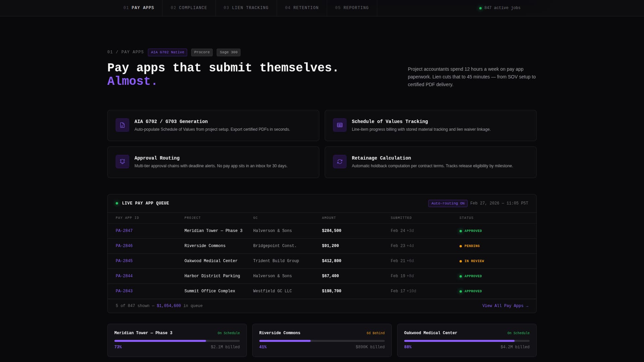Select the Approval Routing card title
The width and height of the screenshot is (644, 362).
coord(157,158)
